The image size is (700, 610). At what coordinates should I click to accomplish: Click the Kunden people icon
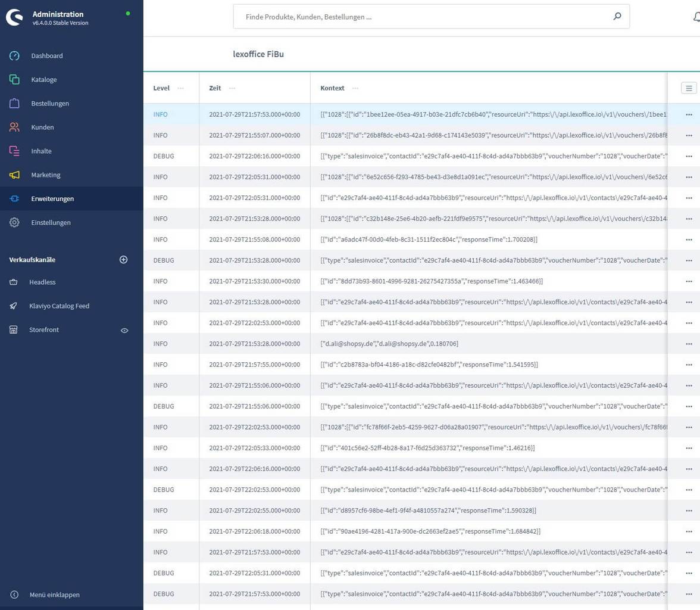click(x=15, y=127)
